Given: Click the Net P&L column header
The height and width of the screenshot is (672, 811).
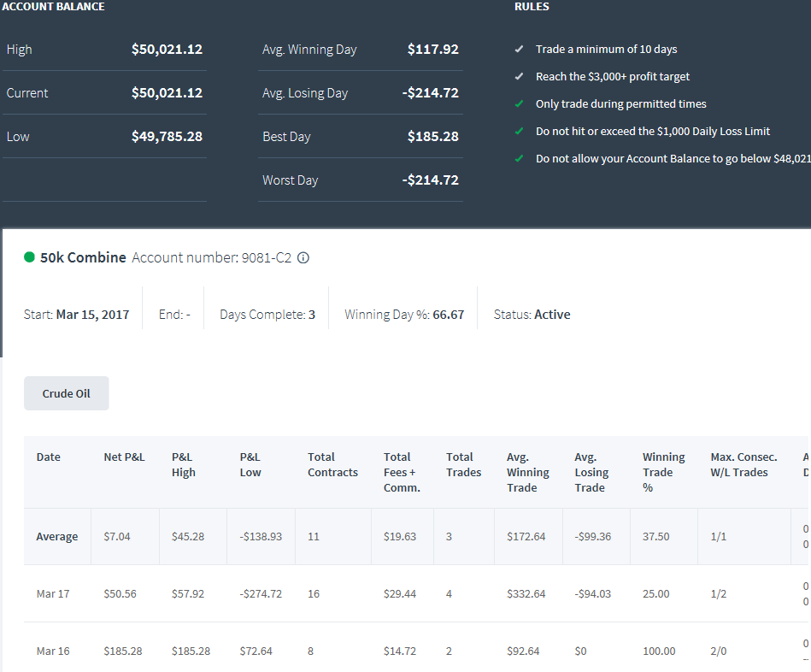Looking at the screenshot, I should point(124,457).
